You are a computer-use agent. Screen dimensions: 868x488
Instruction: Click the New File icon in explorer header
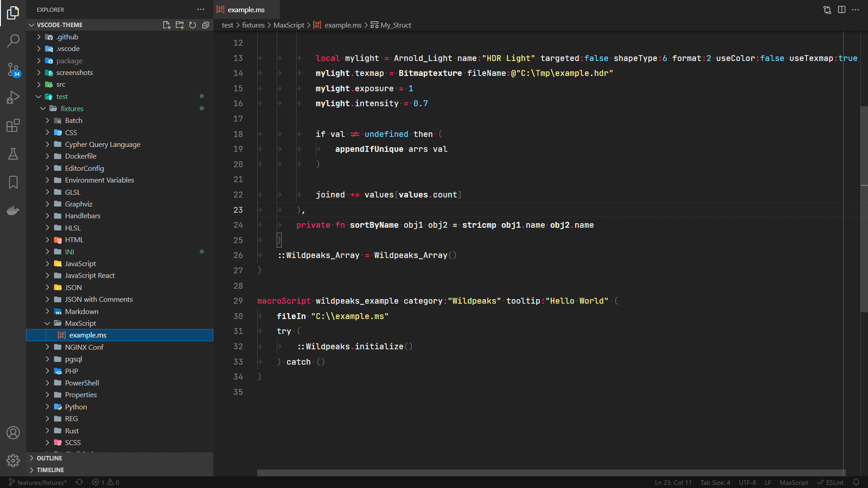(x=166, y=25)
